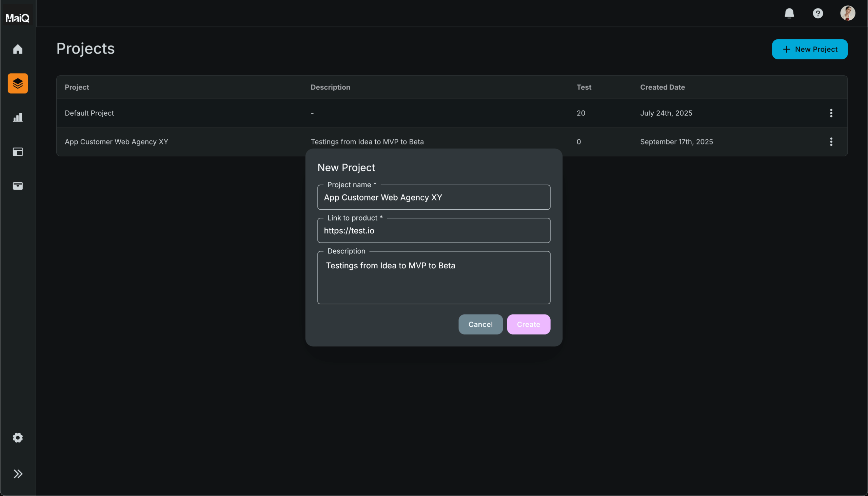
Task: Open notifications bell
Action: point(789,13)
